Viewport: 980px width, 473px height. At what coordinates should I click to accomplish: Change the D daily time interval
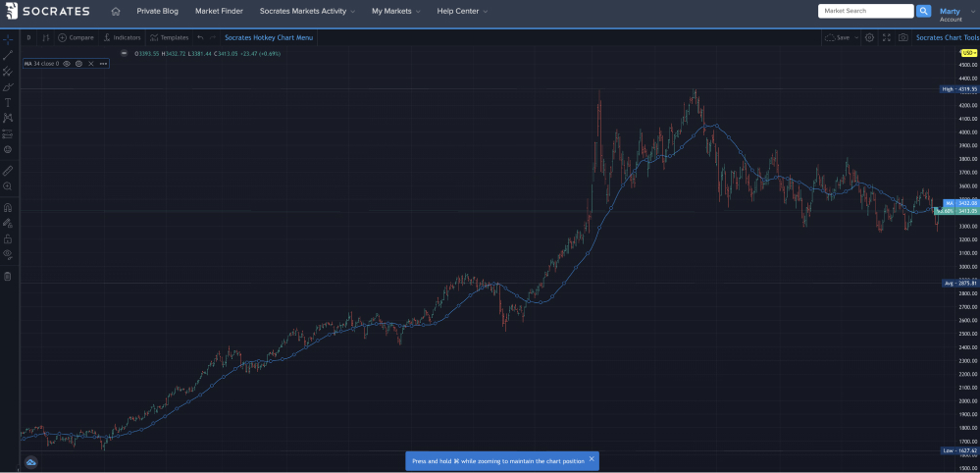pyautogui.click(x=28, y=37)
